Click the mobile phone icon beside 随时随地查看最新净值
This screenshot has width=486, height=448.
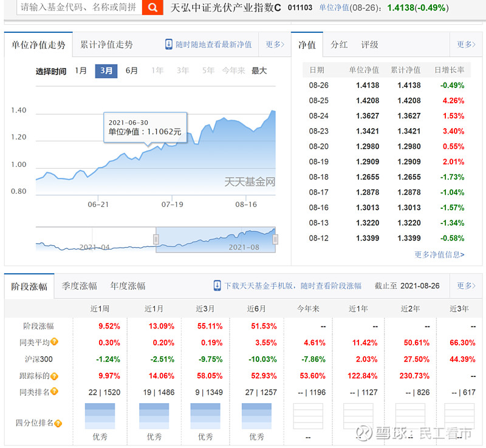(169, 44)
